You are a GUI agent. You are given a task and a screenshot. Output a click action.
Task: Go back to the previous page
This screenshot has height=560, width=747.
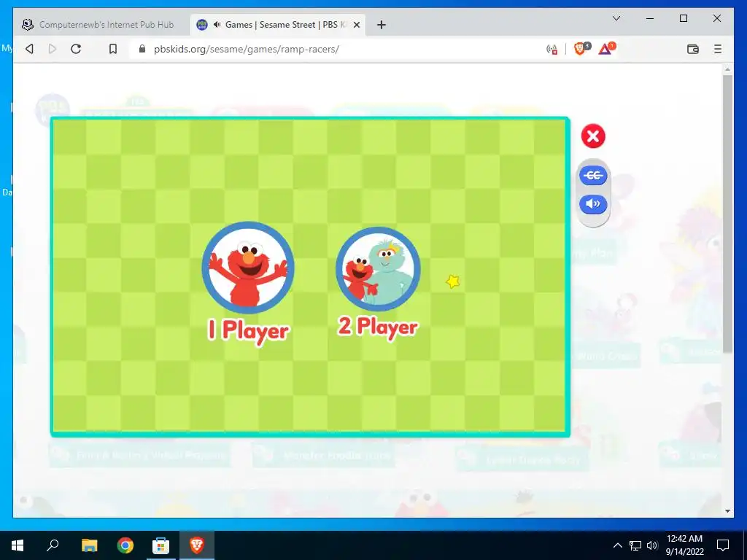click(29, 49)
